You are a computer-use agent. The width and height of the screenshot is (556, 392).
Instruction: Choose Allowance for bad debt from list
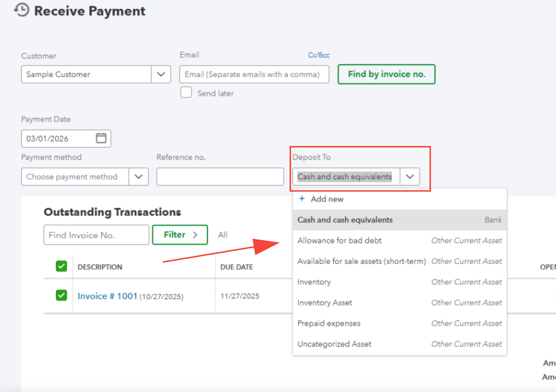click(x=400, y=241)
